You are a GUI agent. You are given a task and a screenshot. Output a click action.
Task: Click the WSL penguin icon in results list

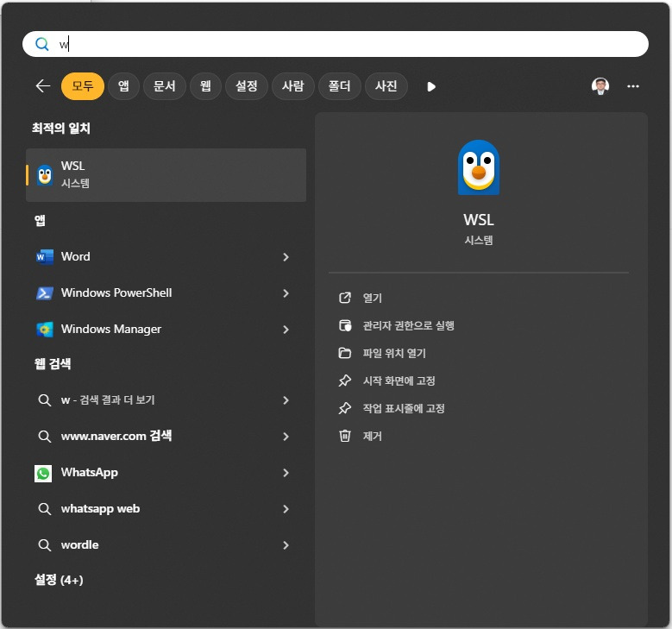click(x=45, y=175)
